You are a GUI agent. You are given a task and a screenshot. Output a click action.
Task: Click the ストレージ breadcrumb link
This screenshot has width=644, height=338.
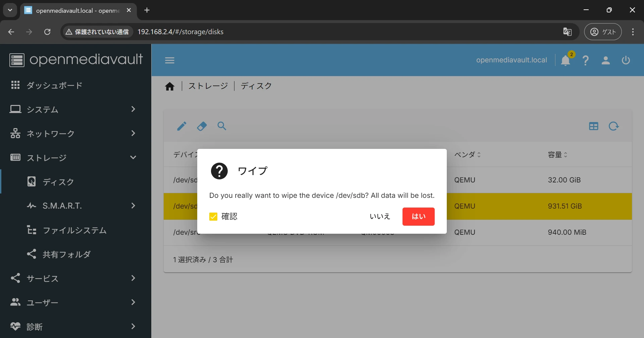pos(208,86)
